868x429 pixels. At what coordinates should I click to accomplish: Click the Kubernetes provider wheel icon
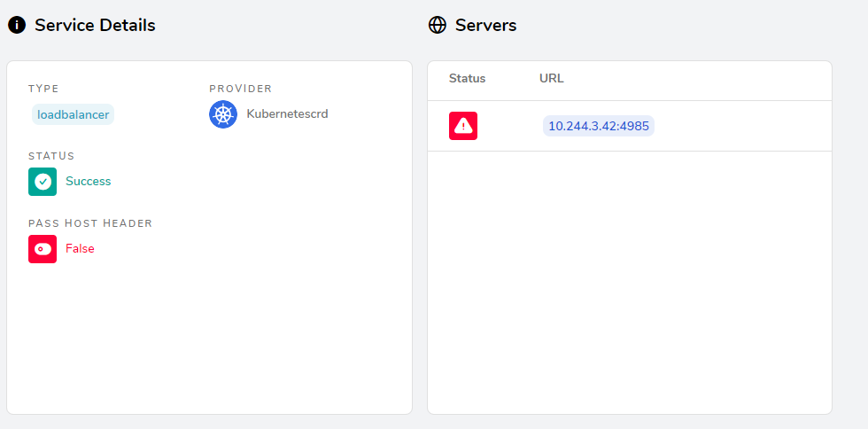pyautogui.click(x=223, y=114)
